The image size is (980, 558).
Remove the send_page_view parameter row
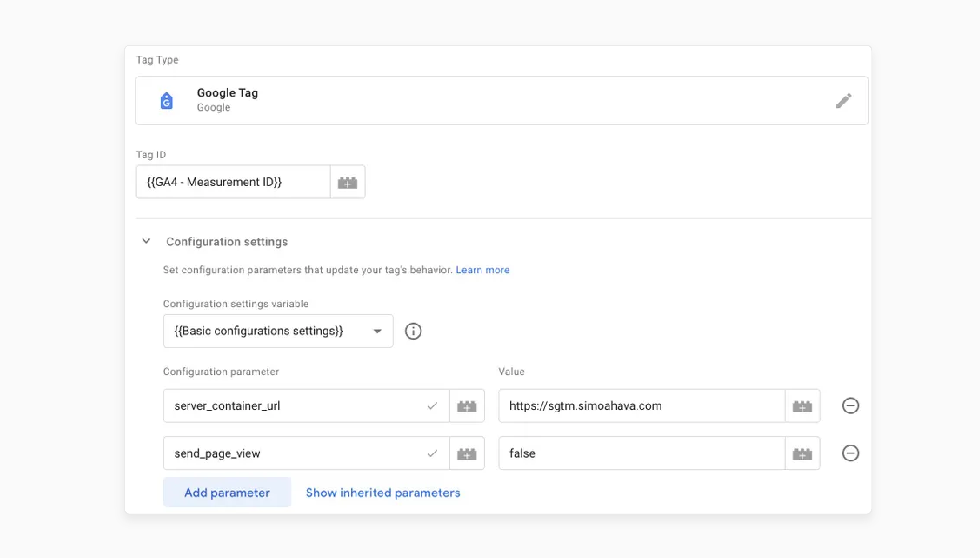pyautogui.click(x=851, y=453)
